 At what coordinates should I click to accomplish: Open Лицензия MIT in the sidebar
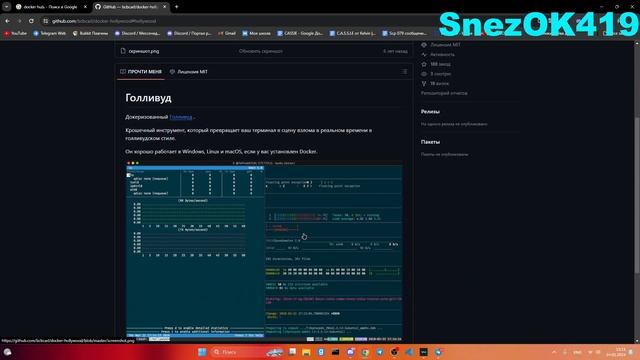tap(441, 44)
